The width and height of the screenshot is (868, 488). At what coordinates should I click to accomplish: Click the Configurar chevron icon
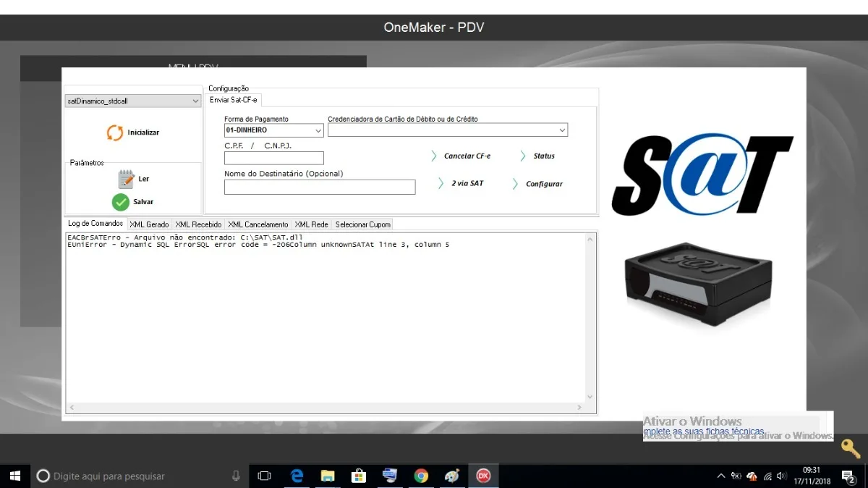516,184
